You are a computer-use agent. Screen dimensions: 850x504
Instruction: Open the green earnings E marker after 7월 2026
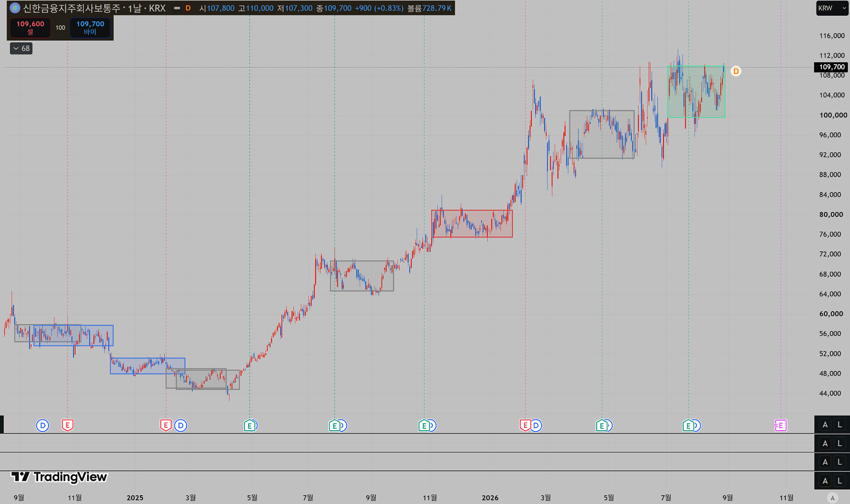(x=688, y=426)
